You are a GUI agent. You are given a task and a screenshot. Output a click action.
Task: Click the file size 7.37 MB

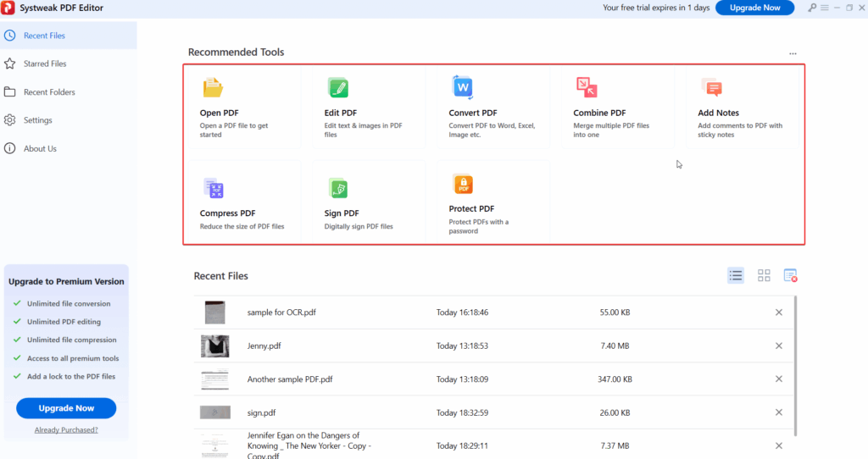click(615, 445)
